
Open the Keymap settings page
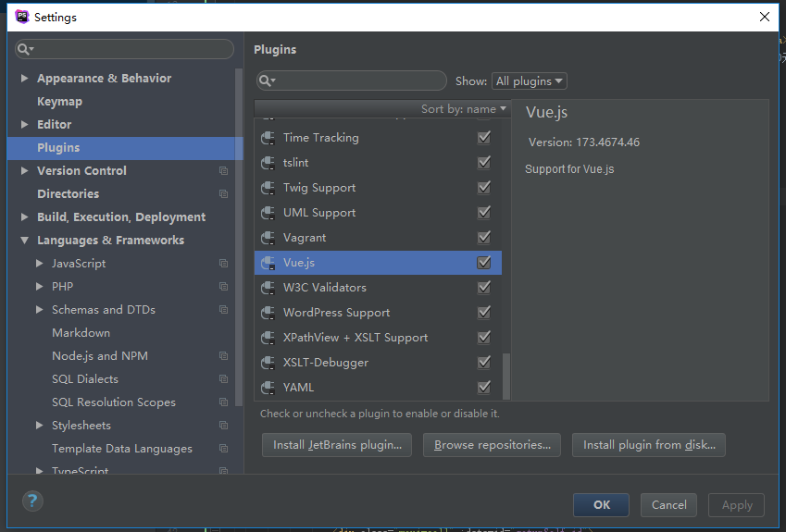(59, 102)
